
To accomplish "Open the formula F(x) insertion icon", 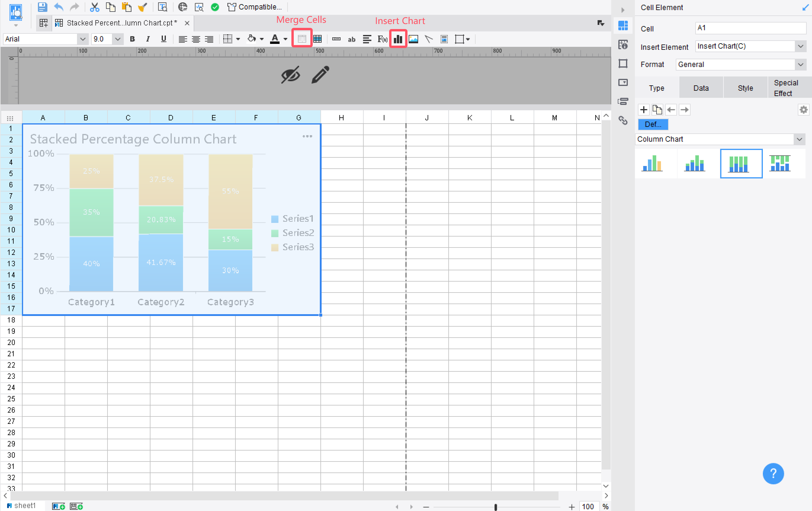I will (x=382, y=39).
